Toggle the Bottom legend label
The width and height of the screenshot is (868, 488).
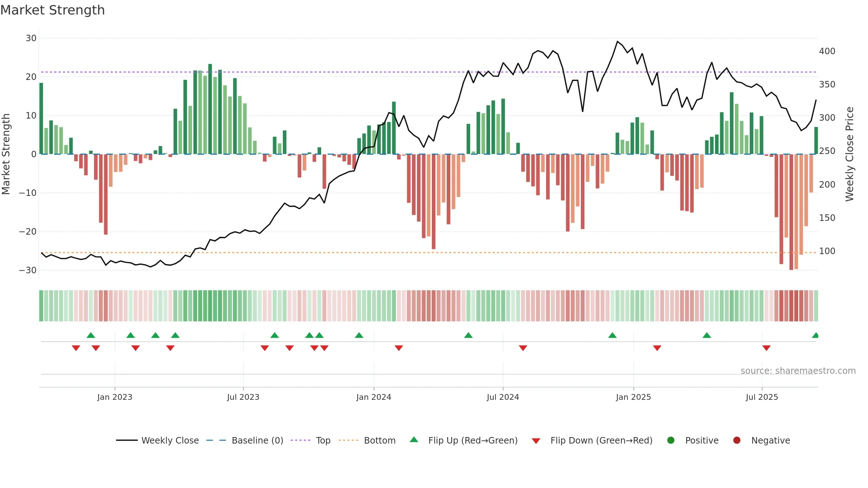pos(380,440)
